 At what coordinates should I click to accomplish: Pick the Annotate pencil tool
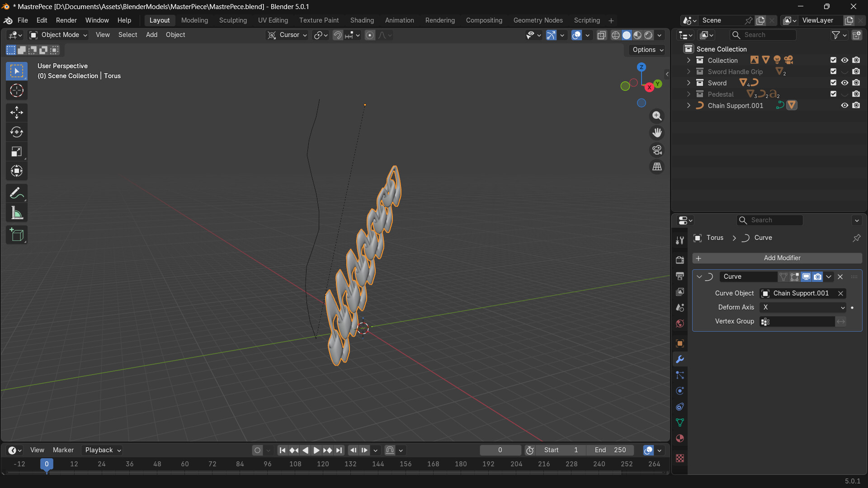click(x=17, y=193)
